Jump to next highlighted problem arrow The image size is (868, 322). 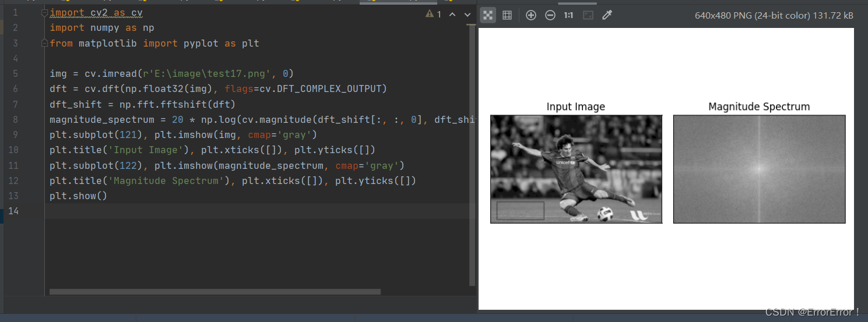tap(468, 14)
